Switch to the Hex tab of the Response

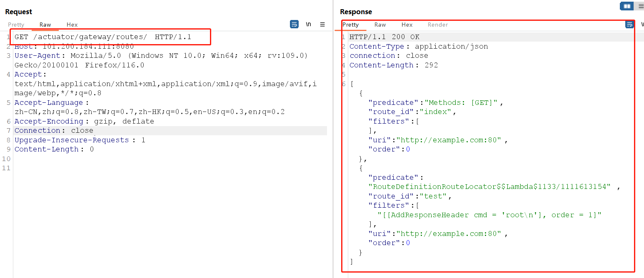[x=407, y=25]
